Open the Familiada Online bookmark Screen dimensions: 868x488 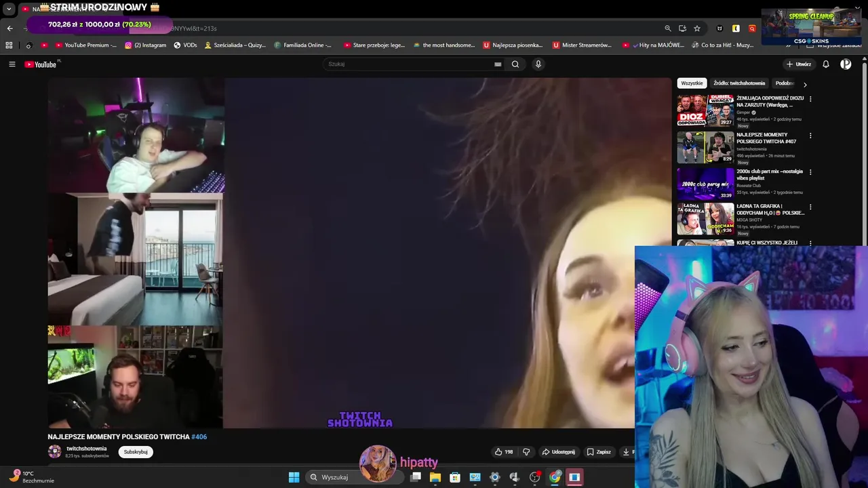click(302, 45)
